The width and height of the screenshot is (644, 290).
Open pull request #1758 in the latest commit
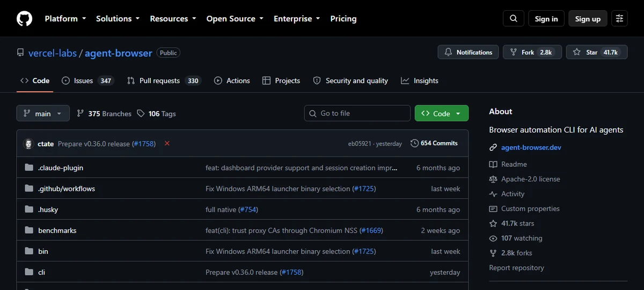[144, 143]
